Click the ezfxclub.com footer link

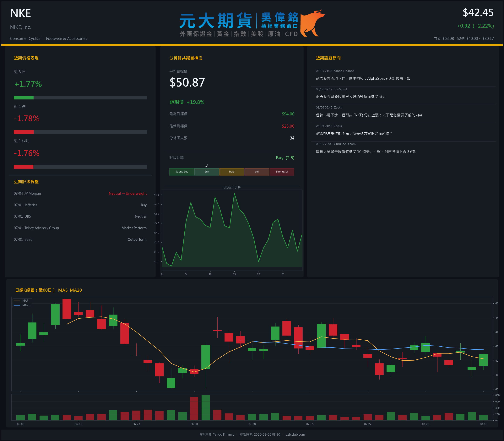pyautogui.click(x=295, y=434)
